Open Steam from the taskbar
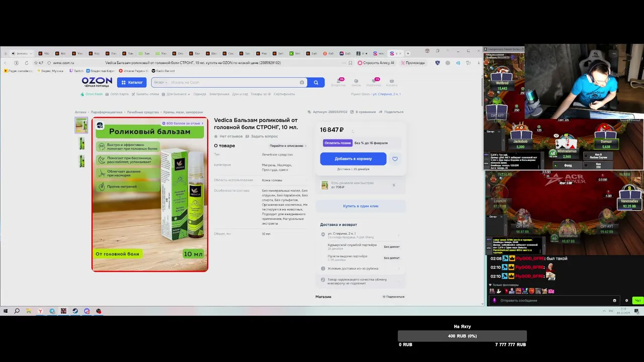The width and height of the screenshot is (644, 362). [x=75, y=311]
